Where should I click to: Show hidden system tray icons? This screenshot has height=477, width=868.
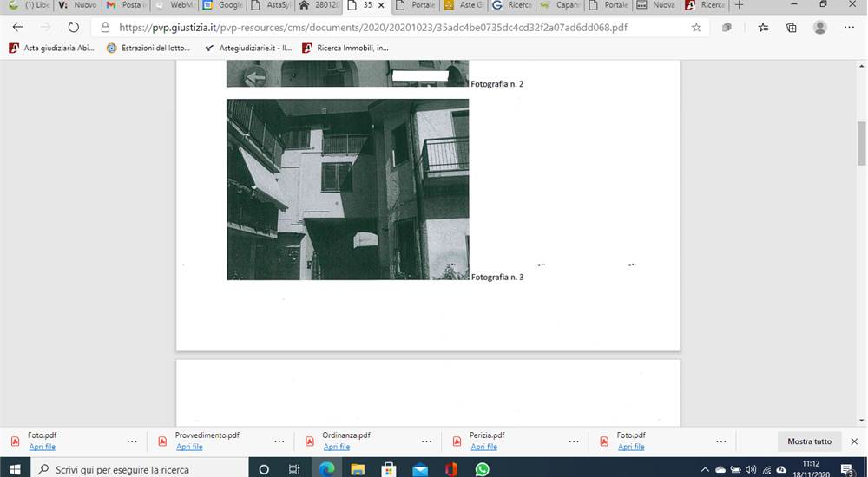pyautogui.click(x=705, y=470)
